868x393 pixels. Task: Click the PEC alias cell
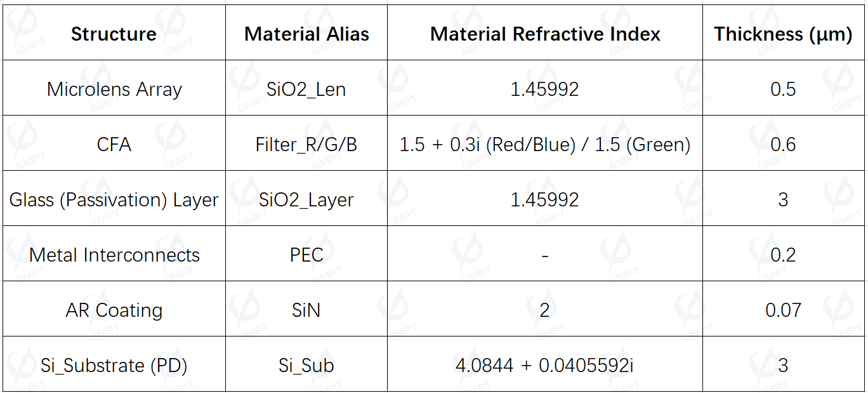306,255
